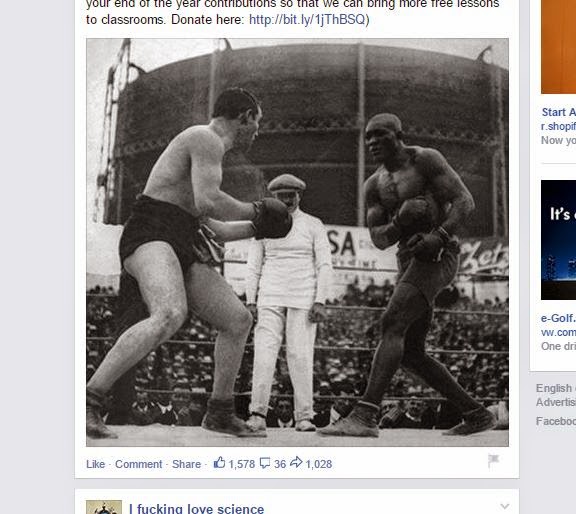576x514 pixels.
Task: Open the vintage boxing match photo
Action: (x=297, y=242)
